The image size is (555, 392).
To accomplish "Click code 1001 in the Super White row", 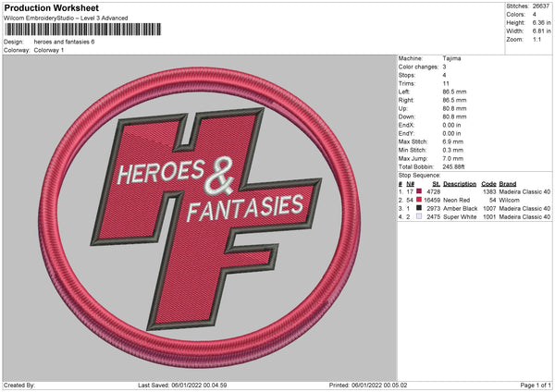I will [x=489, y=217].
